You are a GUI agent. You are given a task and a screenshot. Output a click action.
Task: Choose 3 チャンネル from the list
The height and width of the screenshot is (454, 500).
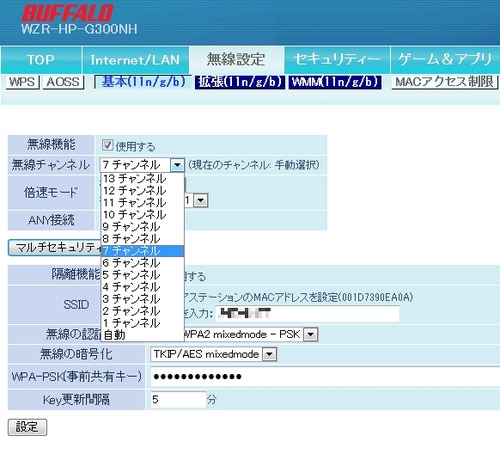142,299
